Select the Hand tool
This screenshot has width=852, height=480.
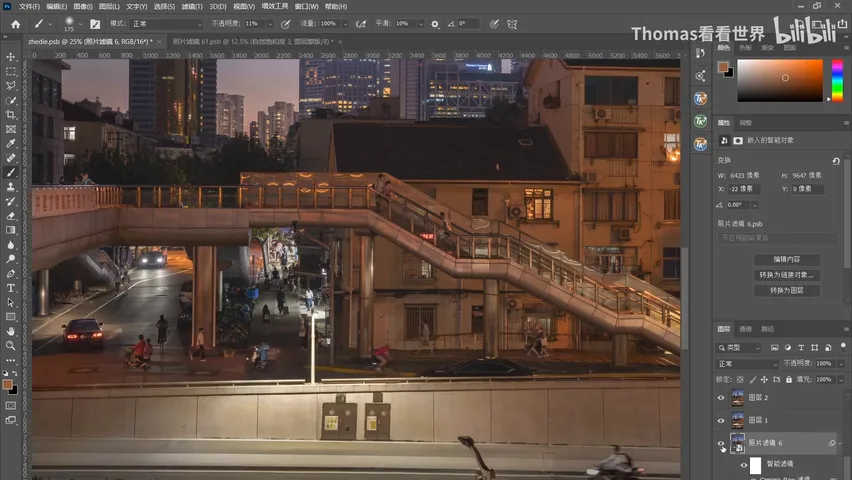tap(10, 331)
